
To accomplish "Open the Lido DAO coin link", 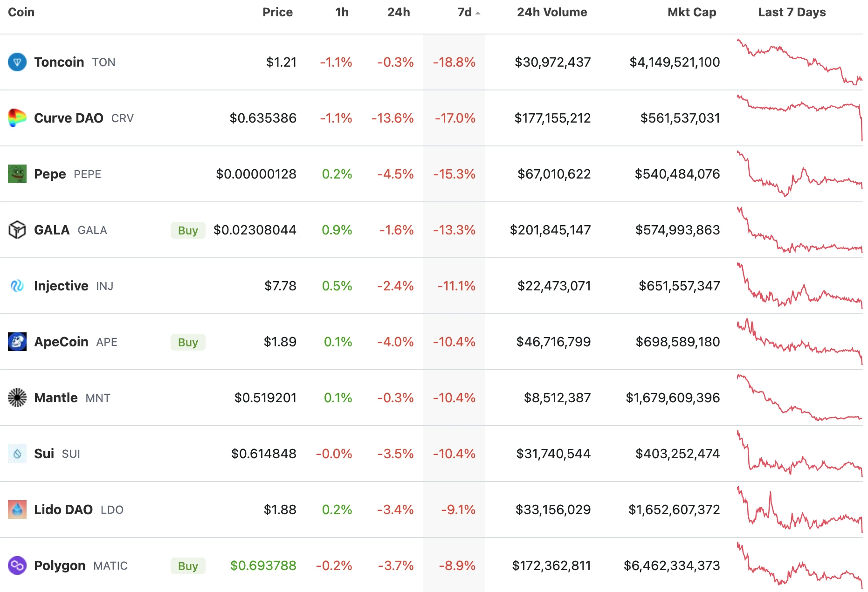I will pos(63,509).
